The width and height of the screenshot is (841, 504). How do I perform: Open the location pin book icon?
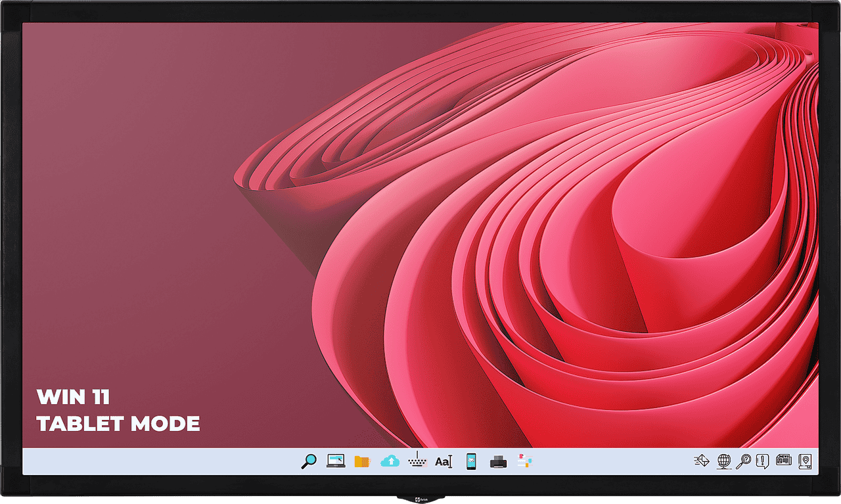[x=805, y=461]
